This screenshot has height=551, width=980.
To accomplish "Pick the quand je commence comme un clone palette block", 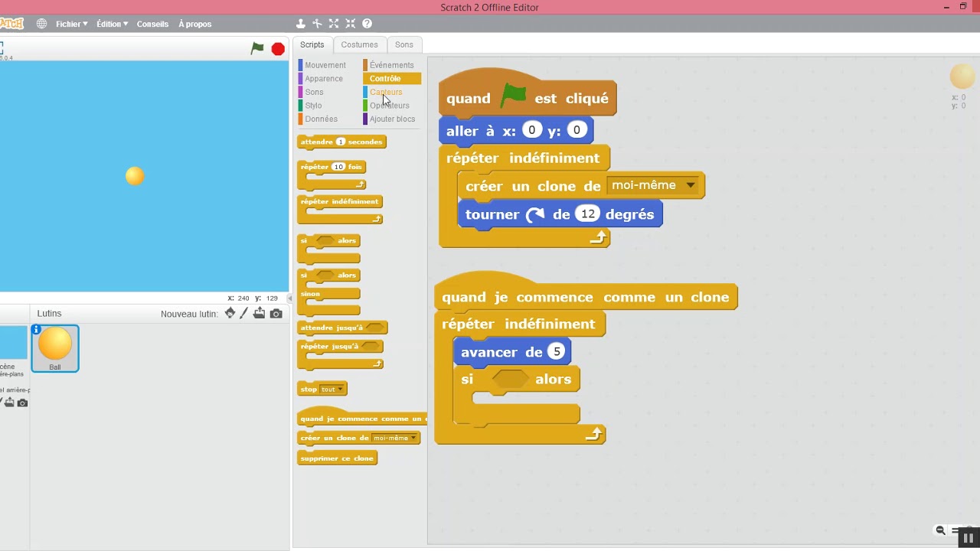I will click(x=361, y=417).
